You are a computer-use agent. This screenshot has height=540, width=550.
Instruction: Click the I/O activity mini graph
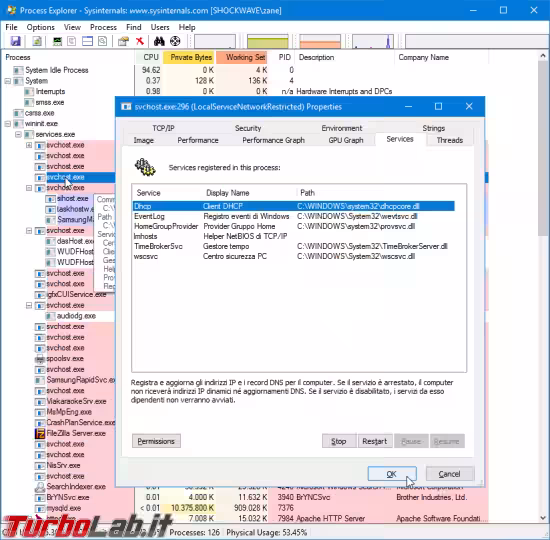[373, 41]
